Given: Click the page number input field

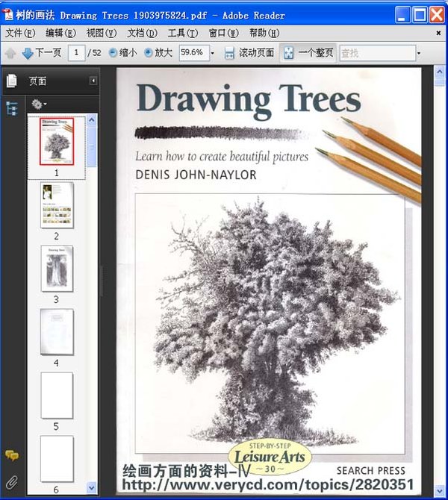Looking at the screenshot, I should (76, 53).
